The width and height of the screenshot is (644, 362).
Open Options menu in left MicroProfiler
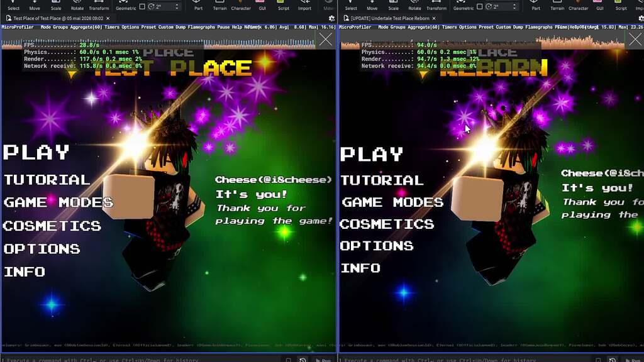click(x=130, y=27)
